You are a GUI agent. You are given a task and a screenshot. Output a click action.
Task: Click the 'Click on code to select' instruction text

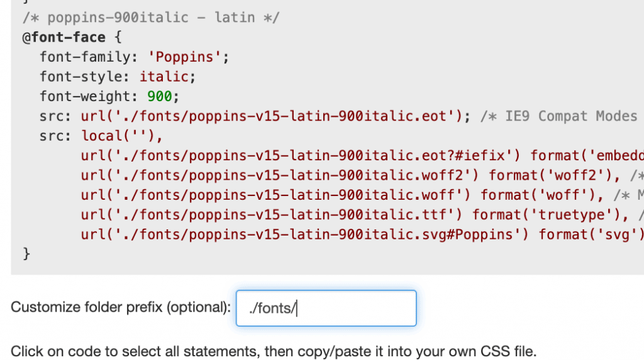pos(274,352)
